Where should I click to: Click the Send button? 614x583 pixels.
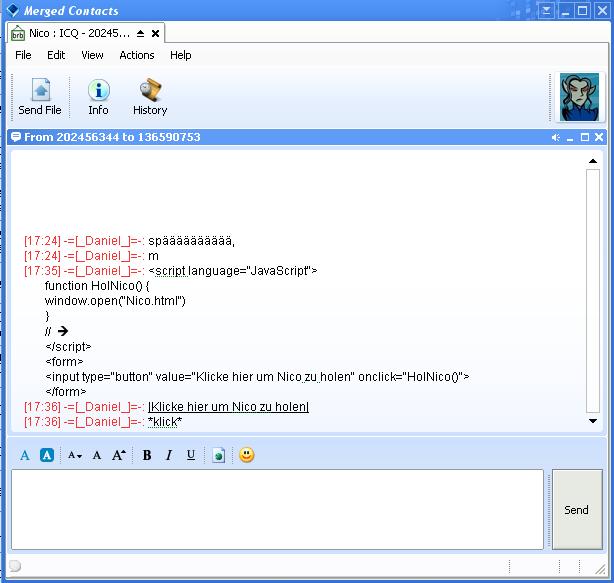click(577, 509)
